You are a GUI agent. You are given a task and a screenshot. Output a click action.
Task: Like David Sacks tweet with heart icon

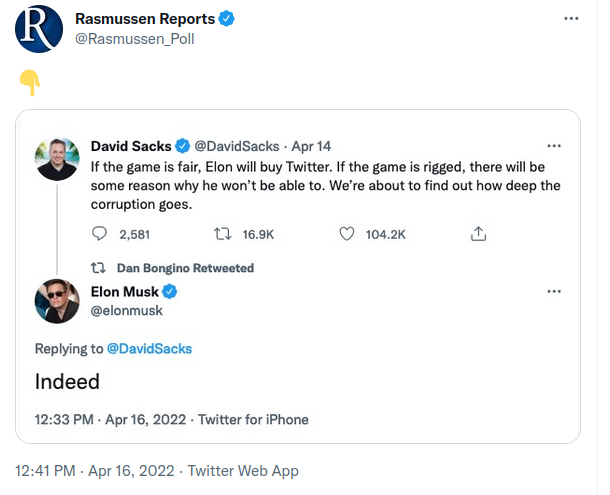347,234
